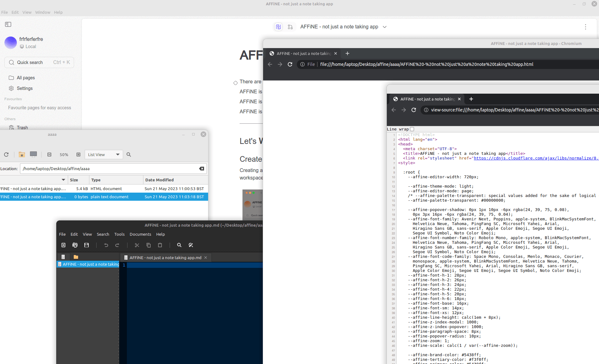Reset the file manager zoom shown as 50%
This screenshot has height=364, width=599.
pos(64,155)
